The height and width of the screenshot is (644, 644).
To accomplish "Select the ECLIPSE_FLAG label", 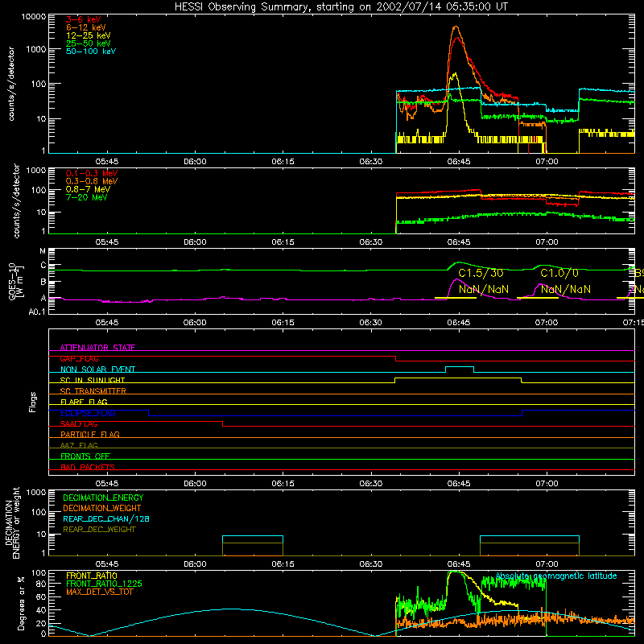I will (x=88, y=413).
